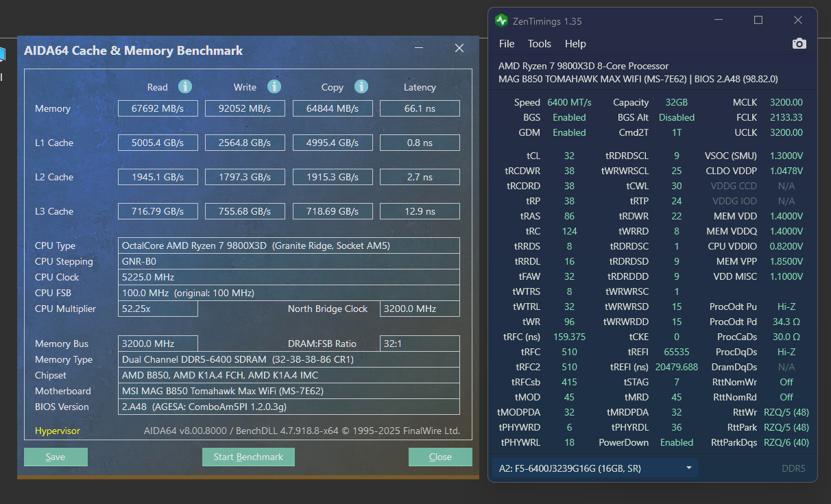Click the DRAM:FSB Ratio 32:1 field

coord(420,344)
